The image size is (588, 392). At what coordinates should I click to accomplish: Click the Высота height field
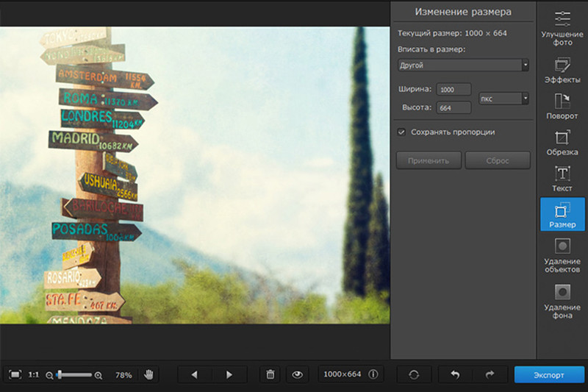[453, 107]
